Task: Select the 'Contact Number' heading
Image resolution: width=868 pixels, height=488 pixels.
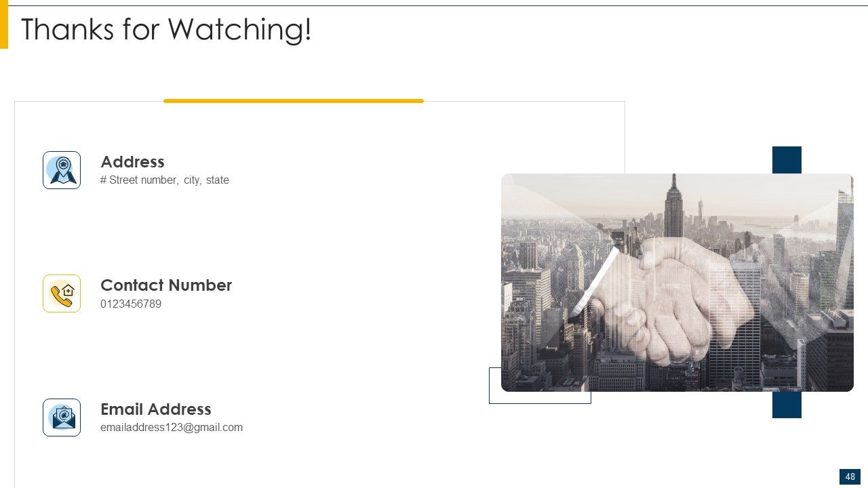Action: (x=166, y=285)
